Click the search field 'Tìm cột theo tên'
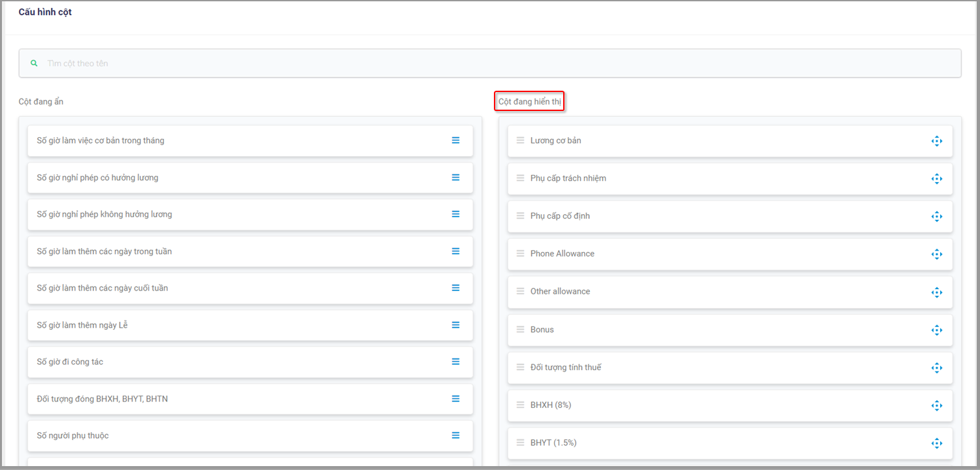This screenshot has height=470, width=980. coord(490,63)
